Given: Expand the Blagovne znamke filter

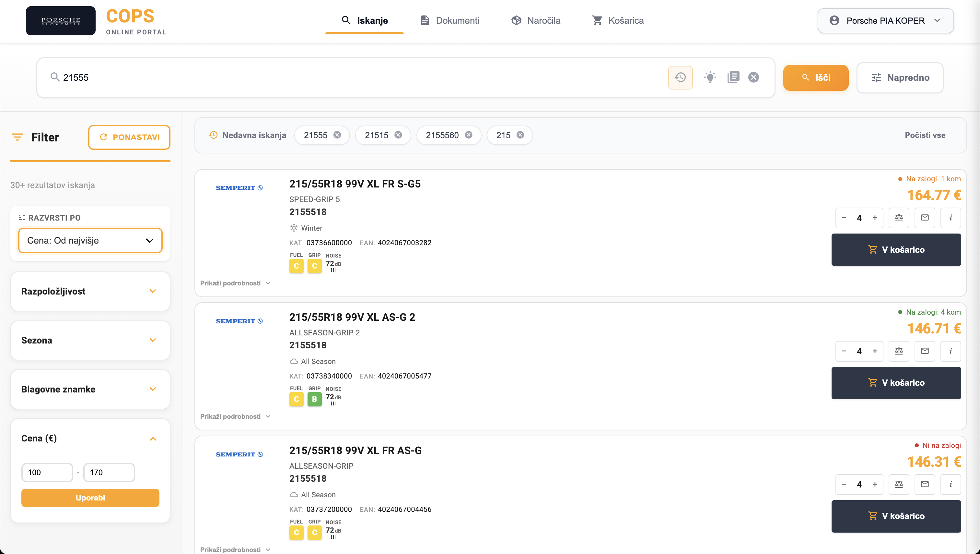Looking at the screenshot, I should pyautogui.click(x=90, y=389).
